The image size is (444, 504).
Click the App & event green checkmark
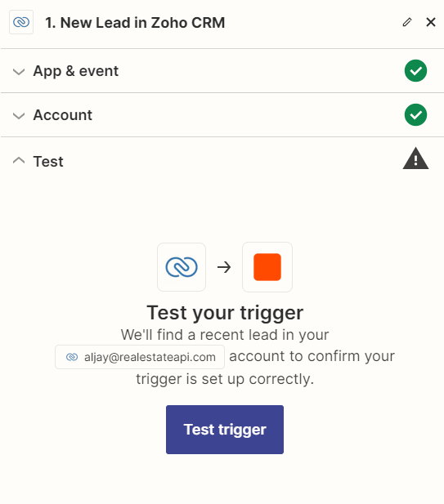415,71
